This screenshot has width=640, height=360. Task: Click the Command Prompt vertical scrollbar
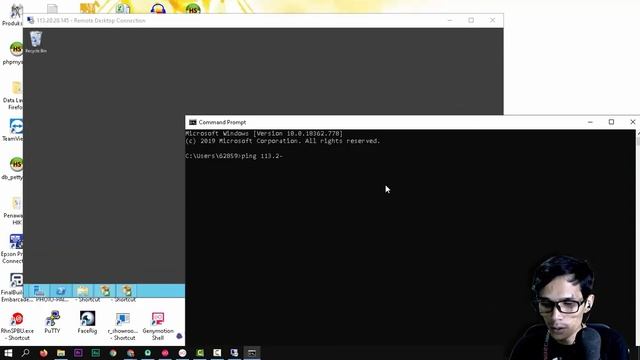[638, 237]
